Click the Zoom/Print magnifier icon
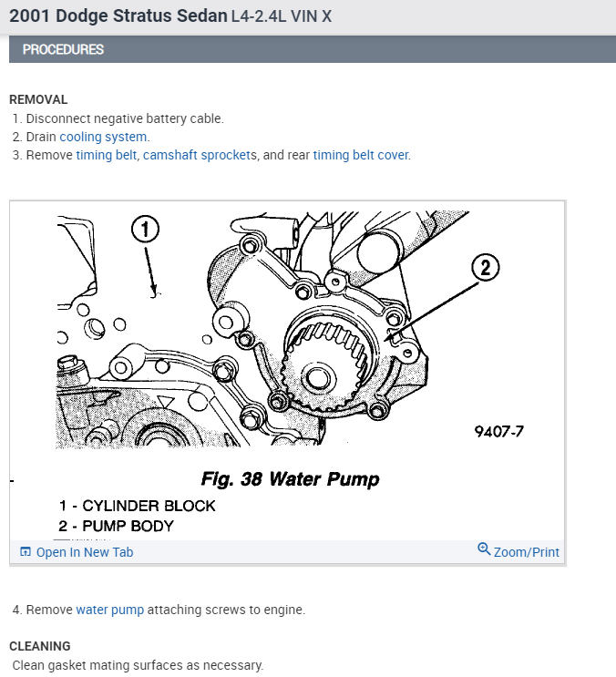 click(x=484, y=549)
